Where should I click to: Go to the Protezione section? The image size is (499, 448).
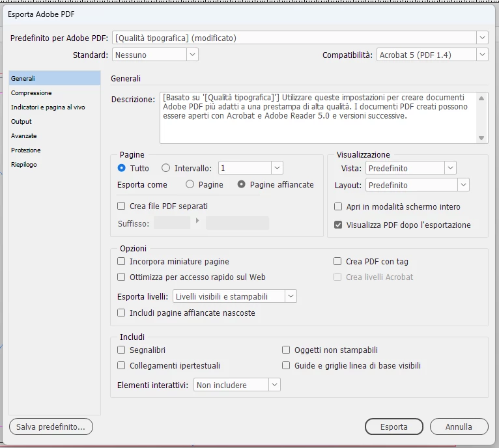(x=55, y=150)
